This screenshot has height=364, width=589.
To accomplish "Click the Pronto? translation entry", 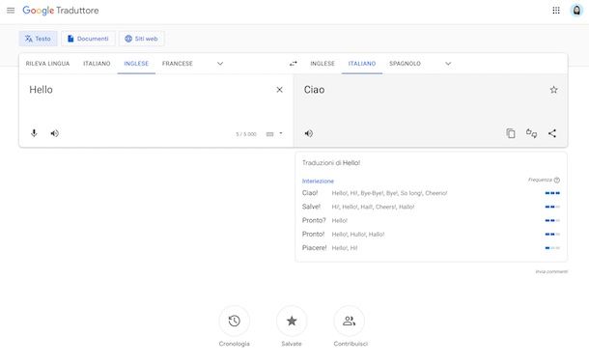I will 314,220.
